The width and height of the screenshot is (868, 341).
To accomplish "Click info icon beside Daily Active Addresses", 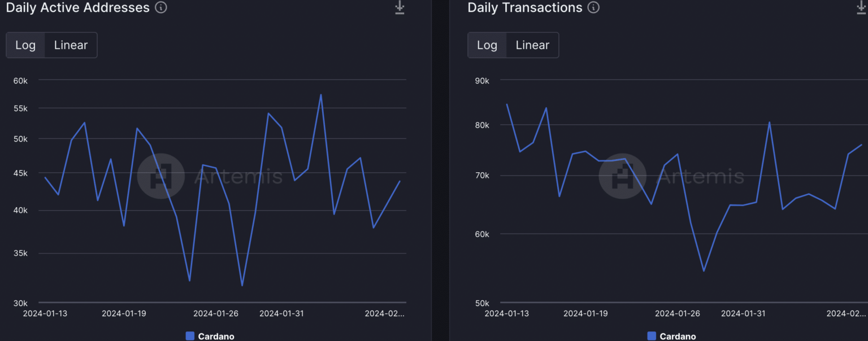I will click(161, 8).
